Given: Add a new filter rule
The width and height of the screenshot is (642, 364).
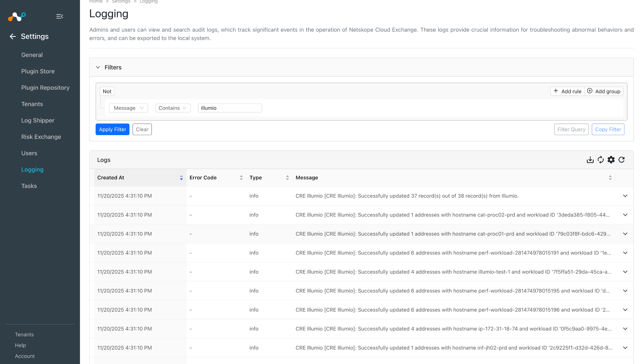Looking at the screenshot, I should (x=567, y=91).
